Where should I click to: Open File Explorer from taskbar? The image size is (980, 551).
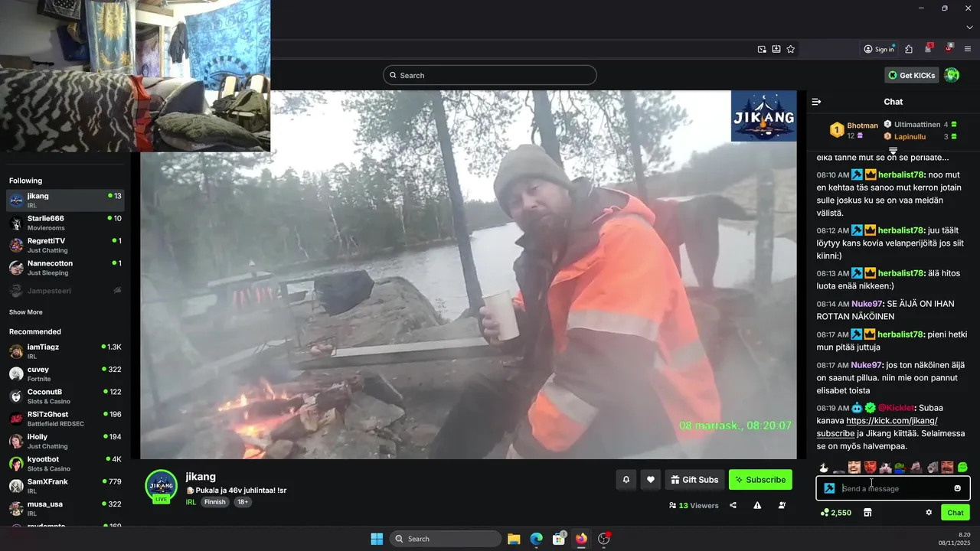point(514,539)
